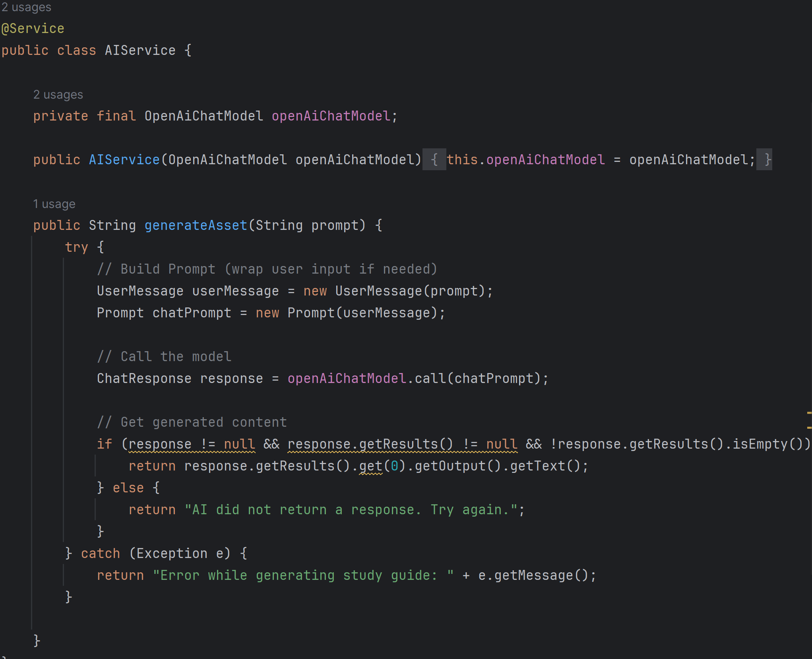
Task: Click the "Error while generating study guide" string
Action: [303, 575]
